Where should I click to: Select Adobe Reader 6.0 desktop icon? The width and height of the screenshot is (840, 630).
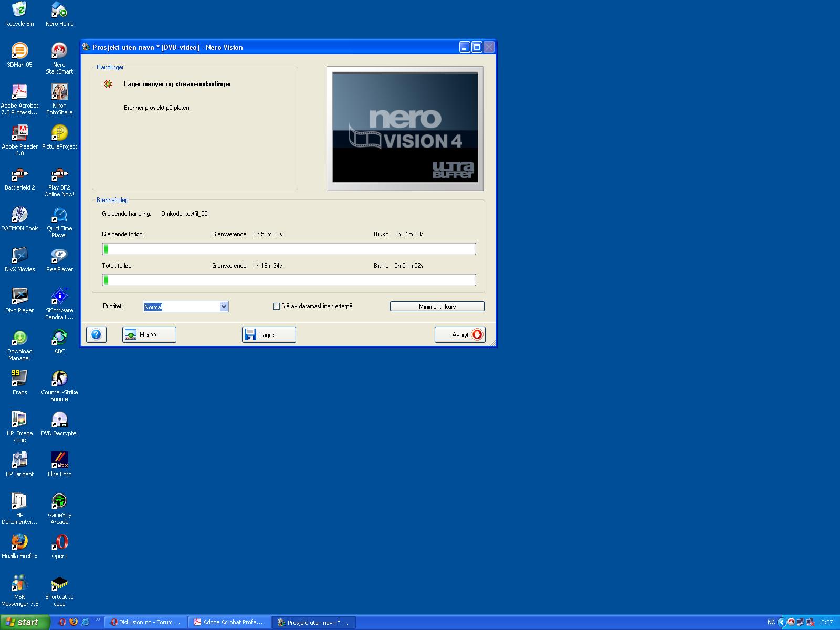tap(19, 140)
